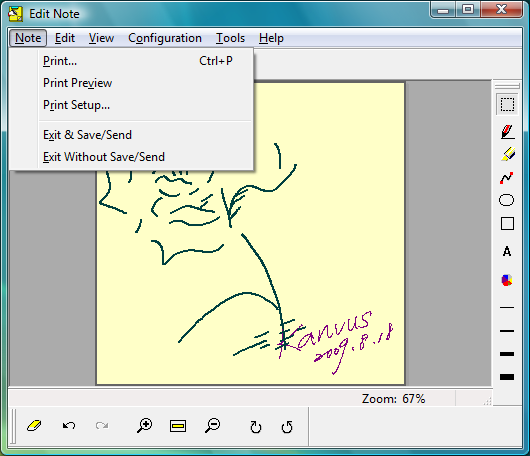Open the color palette picker
Screen dimensions: 530x456
click(507, 280)
